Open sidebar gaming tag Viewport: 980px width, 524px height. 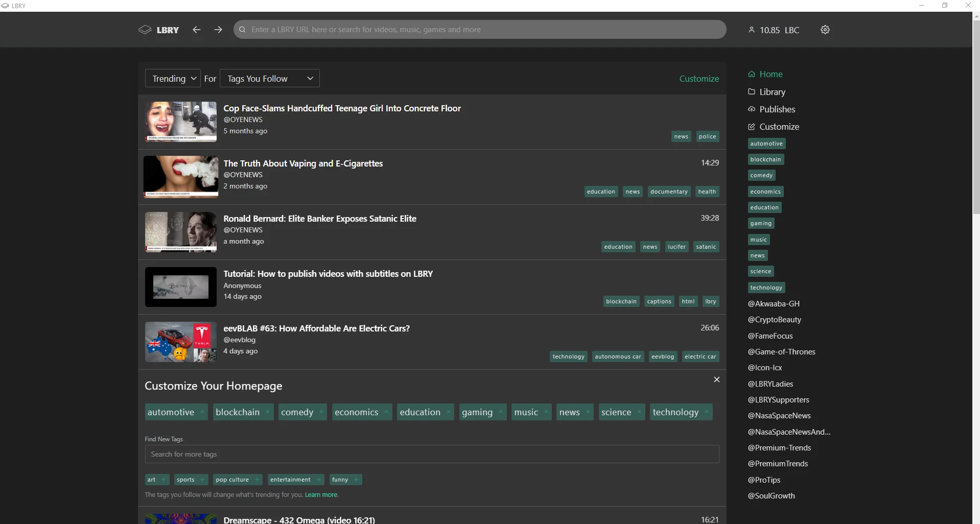point(761,223)
